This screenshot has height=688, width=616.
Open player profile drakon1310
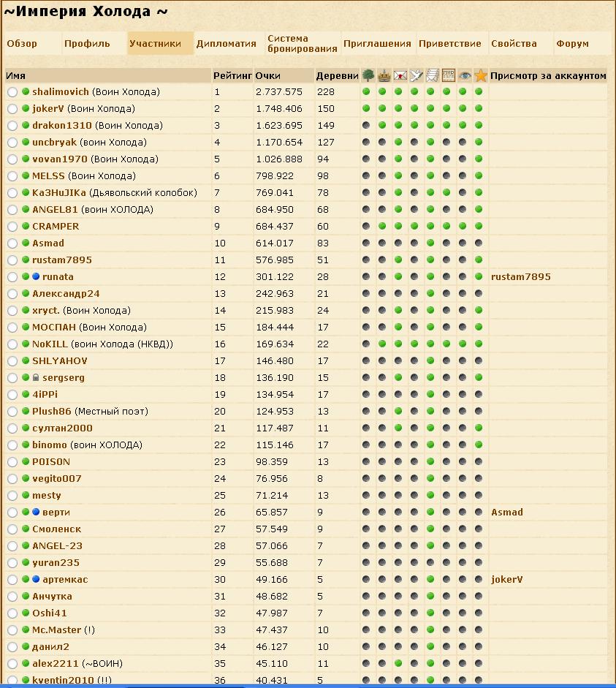(x=62, y=125)
